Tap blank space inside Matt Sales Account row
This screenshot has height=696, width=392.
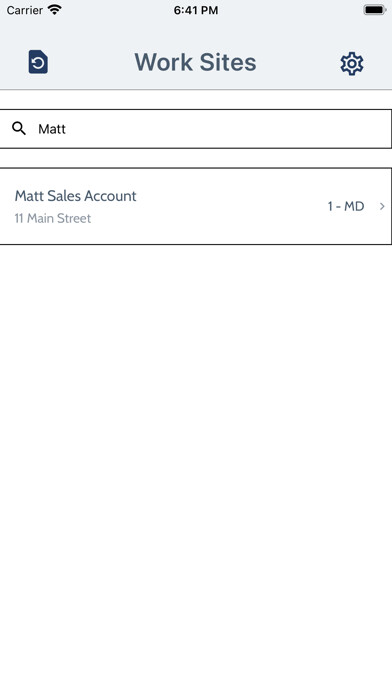231,206
